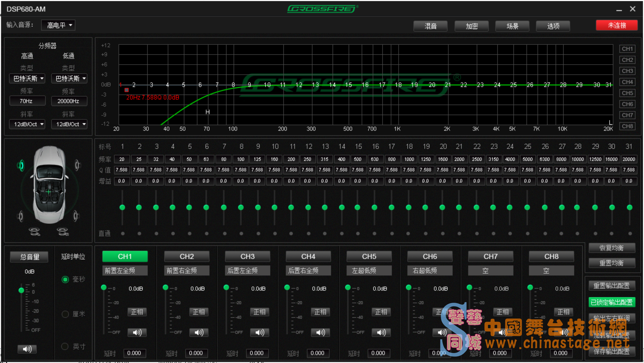Select the left subwoofer icon below the car
Viewport: 644px width, 363px height.
34,231
